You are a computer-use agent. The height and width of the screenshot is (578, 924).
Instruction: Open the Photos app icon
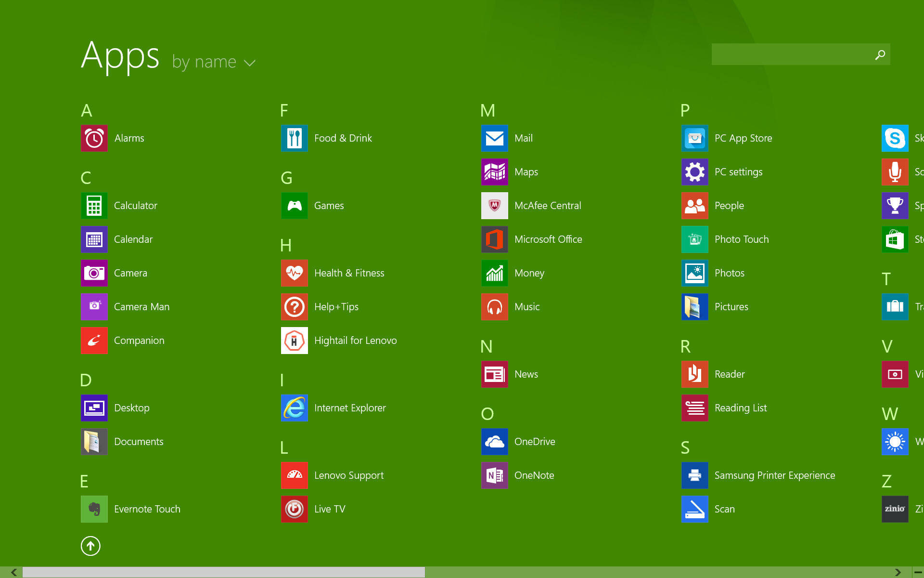694,273
